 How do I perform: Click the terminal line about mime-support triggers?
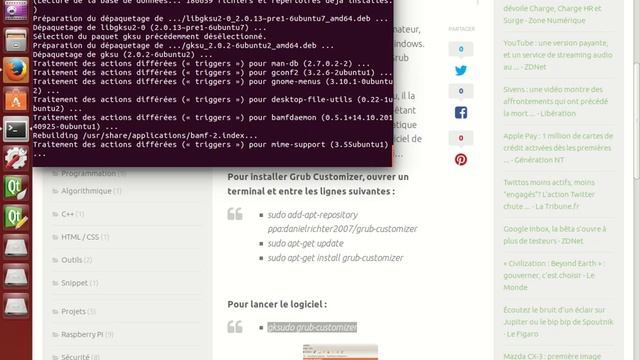pyautogui.click(x=211, y=149)
